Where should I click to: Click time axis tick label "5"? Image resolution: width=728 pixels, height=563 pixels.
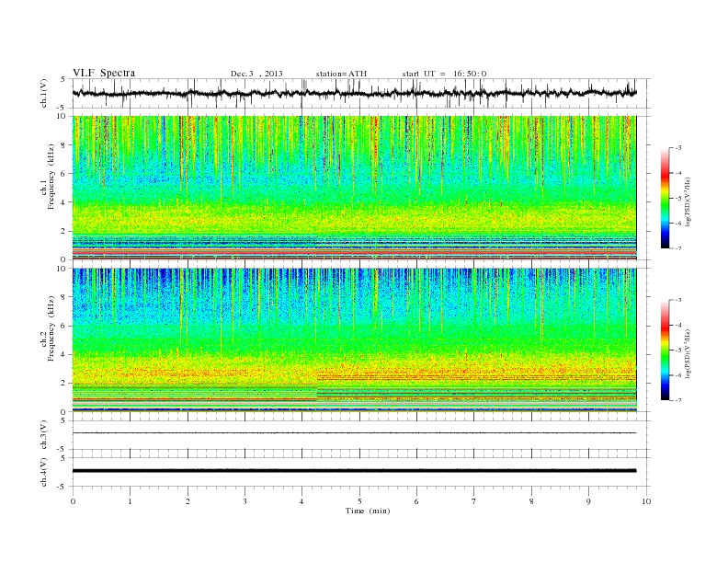point(359,501)
